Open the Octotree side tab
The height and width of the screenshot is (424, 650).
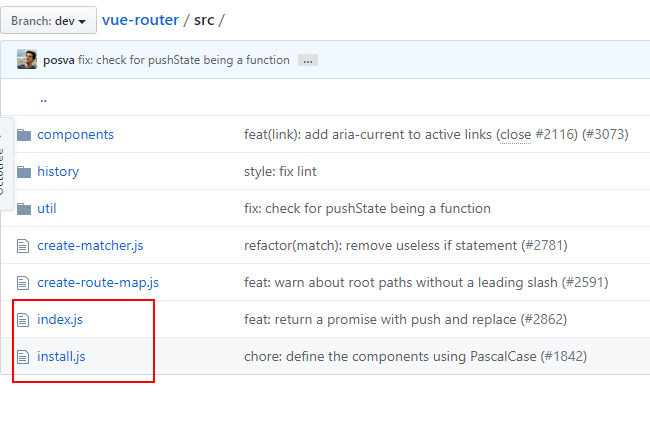click(6, 164)
